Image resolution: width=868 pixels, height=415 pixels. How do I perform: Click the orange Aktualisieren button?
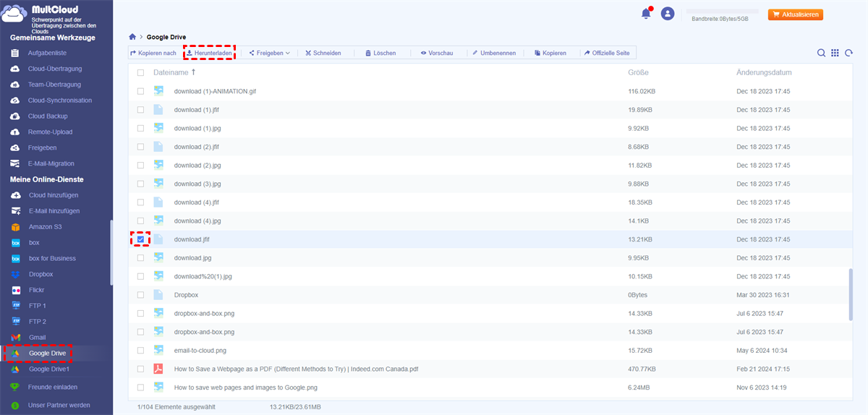tap(796, 14)
